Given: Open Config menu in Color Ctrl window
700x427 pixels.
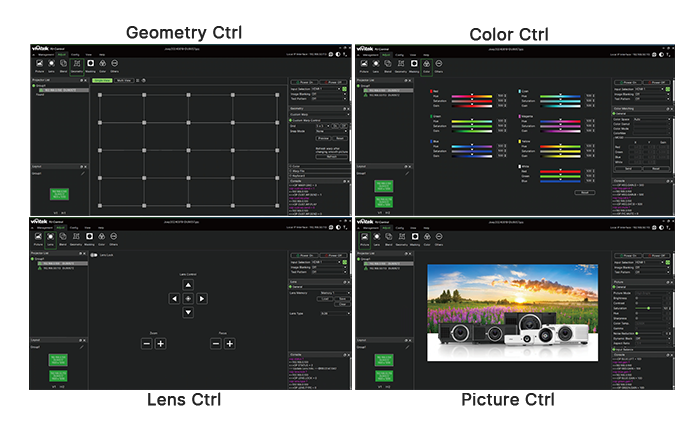Looking at the screenshot, I should pyautogui.click(x=400, y=54).
